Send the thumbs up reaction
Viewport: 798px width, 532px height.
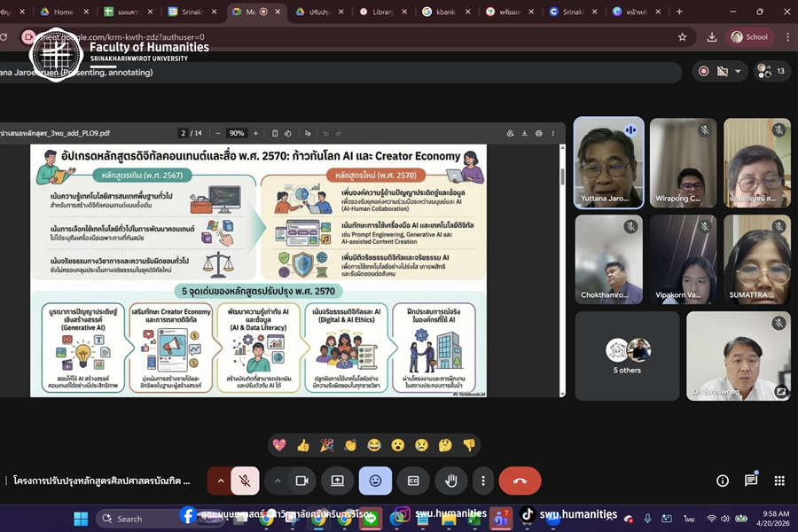[x=303, y=444]
